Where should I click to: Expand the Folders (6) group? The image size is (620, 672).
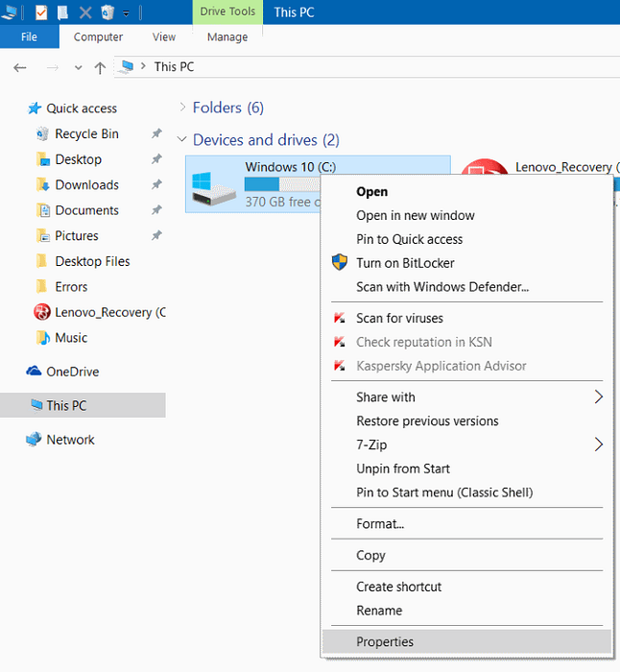(x=182, y=108)
